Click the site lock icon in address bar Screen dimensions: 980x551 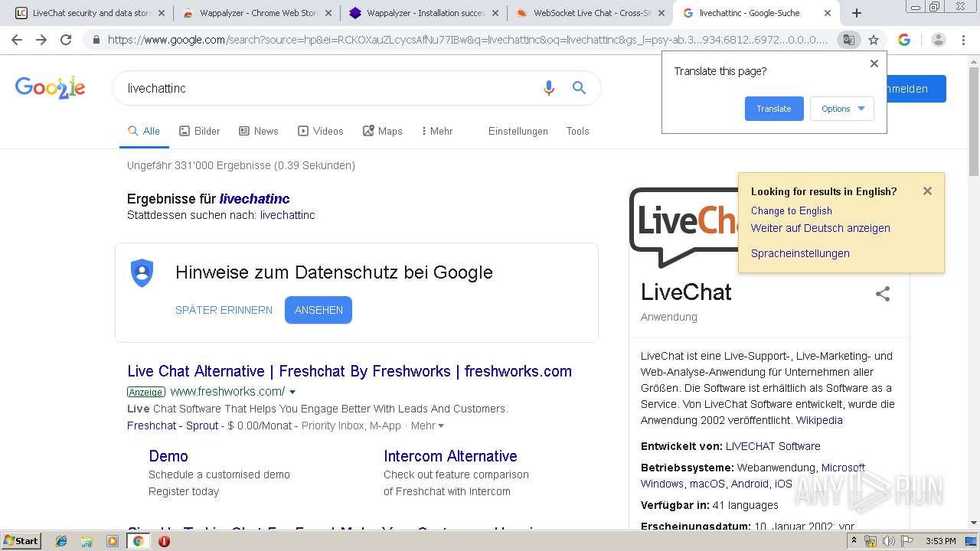pyautogui.click(x=96, y=40)
